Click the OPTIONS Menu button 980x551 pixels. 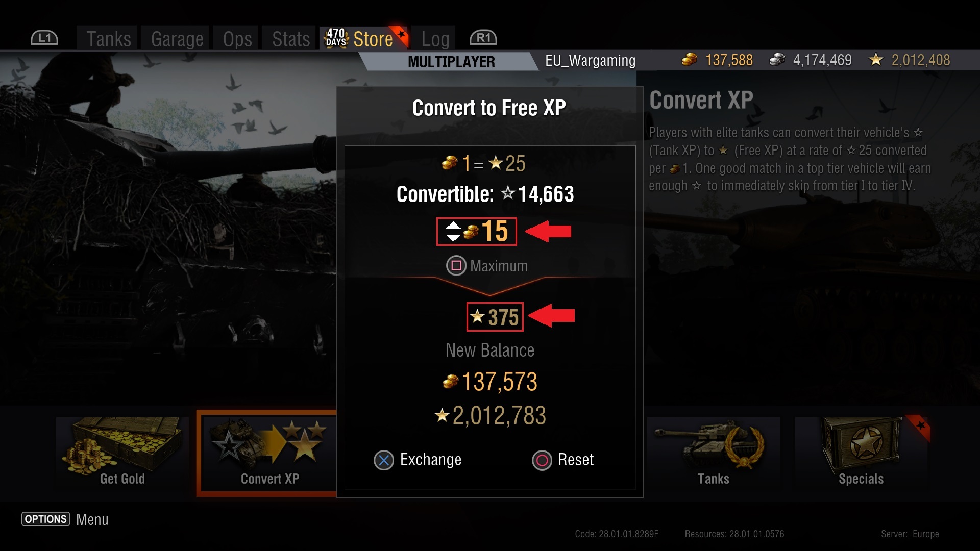coord(65,519)
